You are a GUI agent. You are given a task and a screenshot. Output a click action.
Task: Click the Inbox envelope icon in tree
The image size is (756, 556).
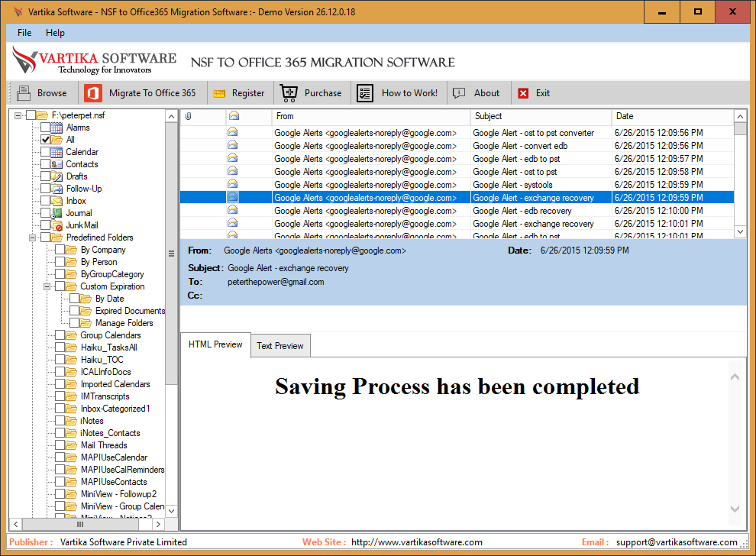pos(57,201)
